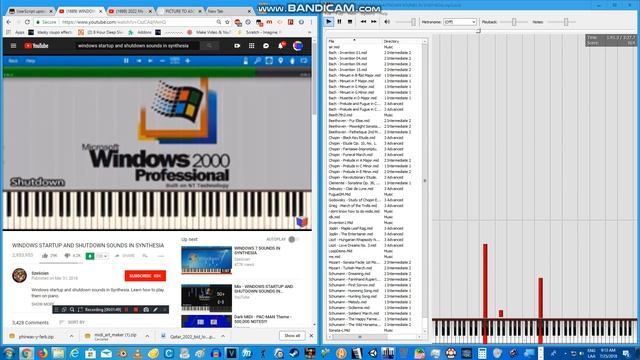
Task: Open the Addons bookmark
Action: point(141,32)
